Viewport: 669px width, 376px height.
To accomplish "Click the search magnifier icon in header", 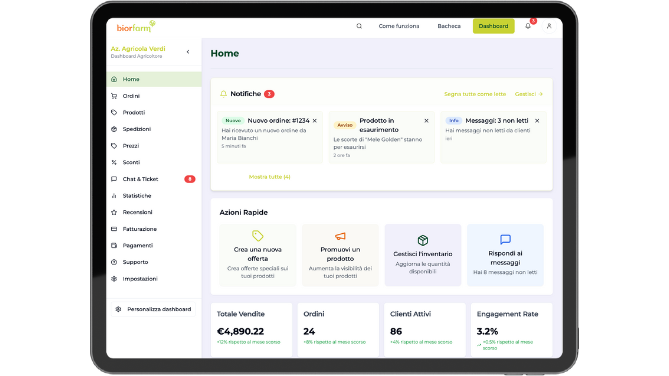I will (x=359, y=26).
